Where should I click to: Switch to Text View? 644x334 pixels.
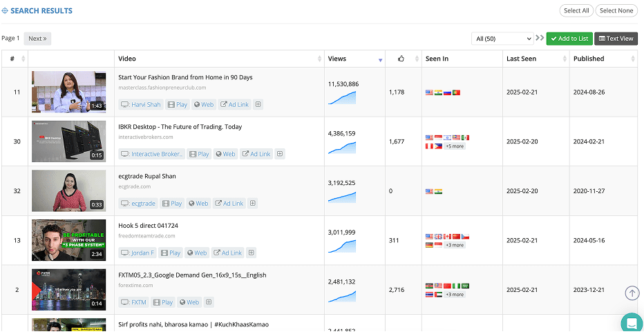coord(616,39)
